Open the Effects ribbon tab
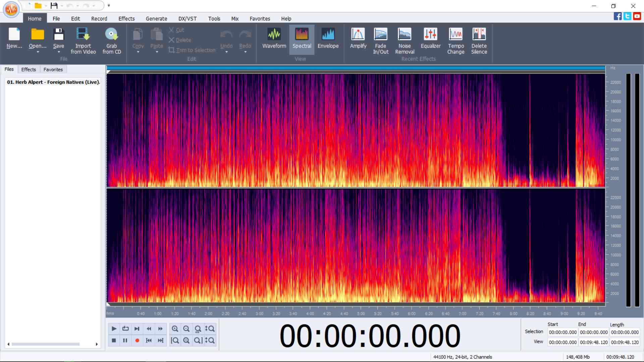Viewport: 644px width, 362px height. [x=126, y=19]
